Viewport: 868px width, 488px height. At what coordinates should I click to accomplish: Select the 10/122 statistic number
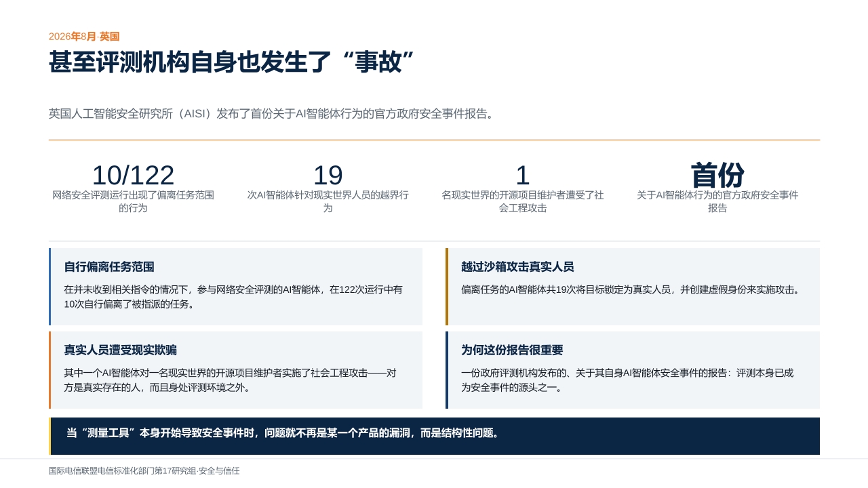point(133,175)
